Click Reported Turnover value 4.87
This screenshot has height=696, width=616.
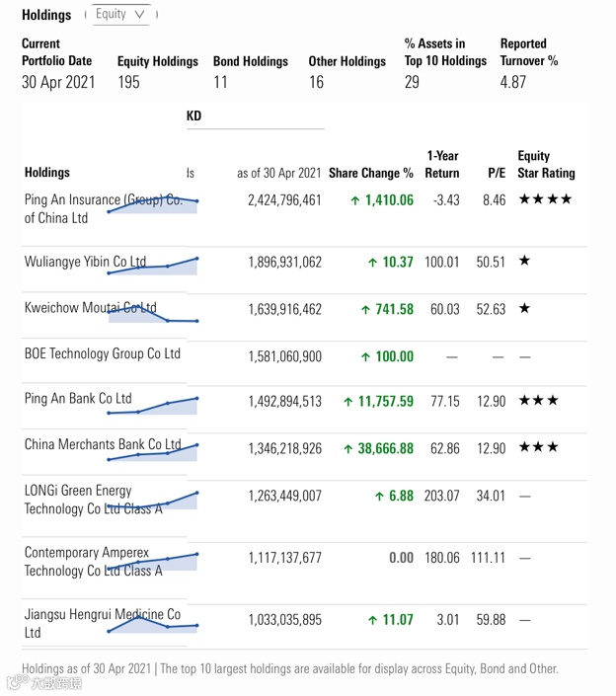pyautogui.click(x=513, y=82)
